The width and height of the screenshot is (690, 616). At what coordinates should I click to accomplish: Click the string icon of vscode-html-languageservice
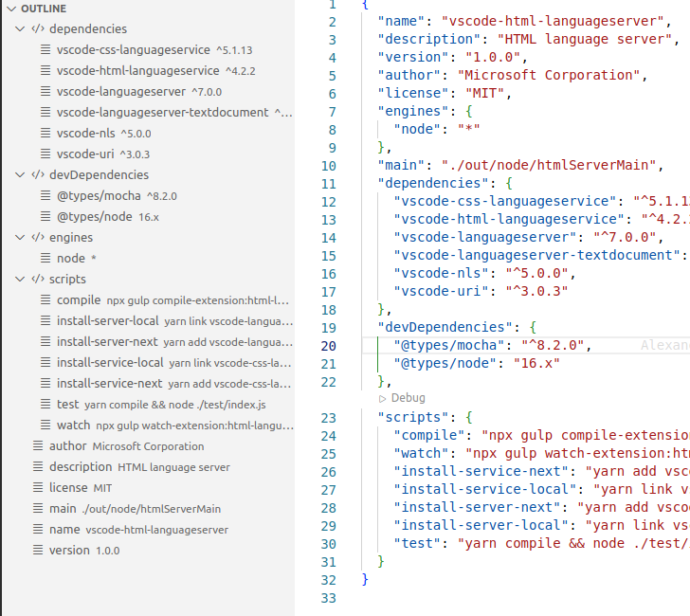coord(45,70)
